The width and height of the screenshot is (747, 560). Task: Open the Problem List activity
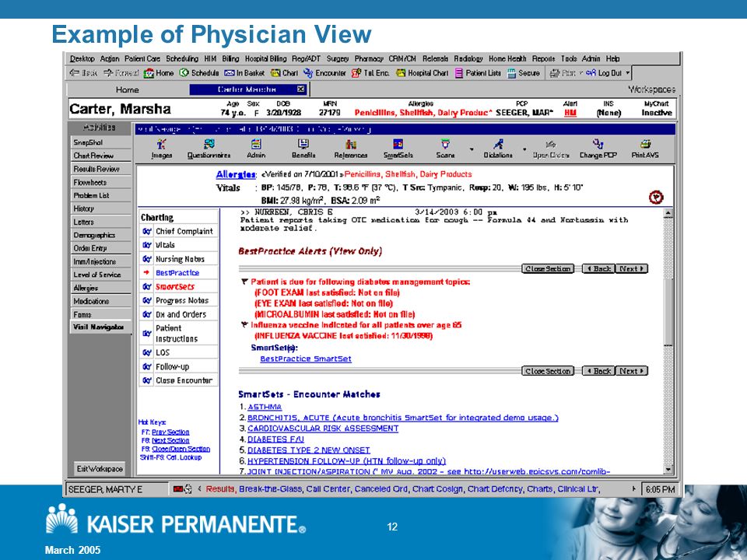coord(100,195)
